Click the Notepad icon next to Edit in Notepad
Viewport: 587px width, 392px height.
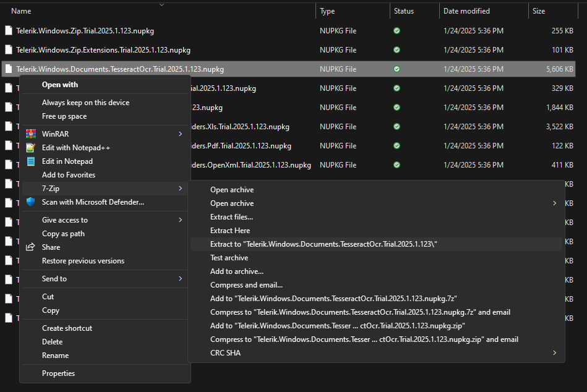[x=31, y=161]
